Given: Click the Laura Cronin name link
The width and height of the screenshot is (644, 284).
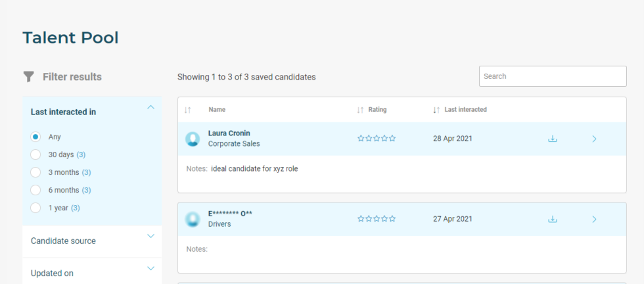Looking at the screenshot, I should 229,133.
